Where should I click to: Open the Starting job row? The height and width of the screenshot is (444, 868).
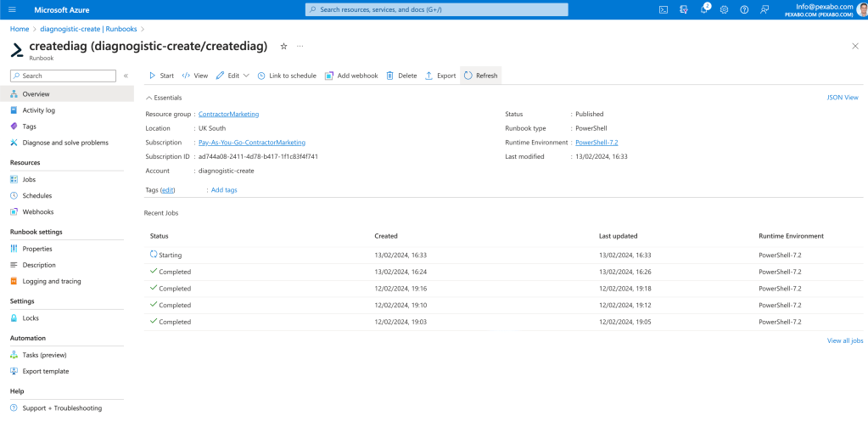point(503,256)
